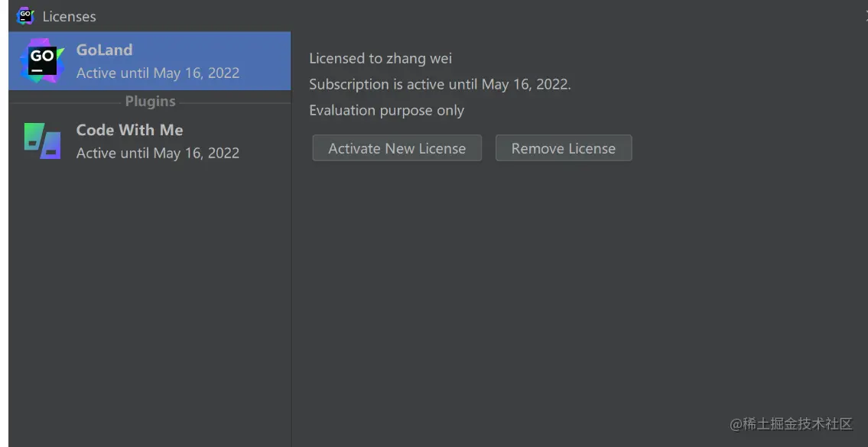
Task: Click the Code With Me row's "Active until May 16, 2022"
Action: (158, 153)
